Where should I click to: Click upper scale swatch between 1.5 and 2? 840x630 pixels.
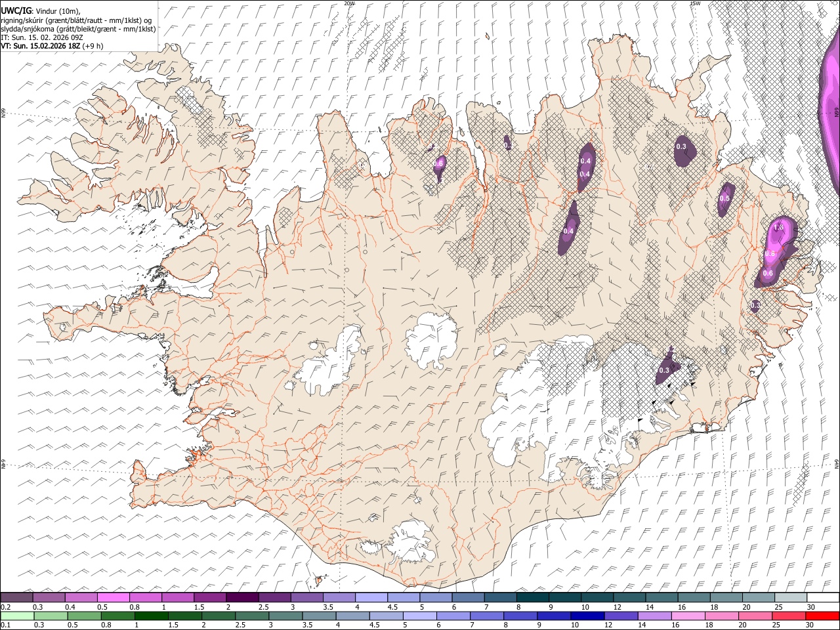point(209,597)
